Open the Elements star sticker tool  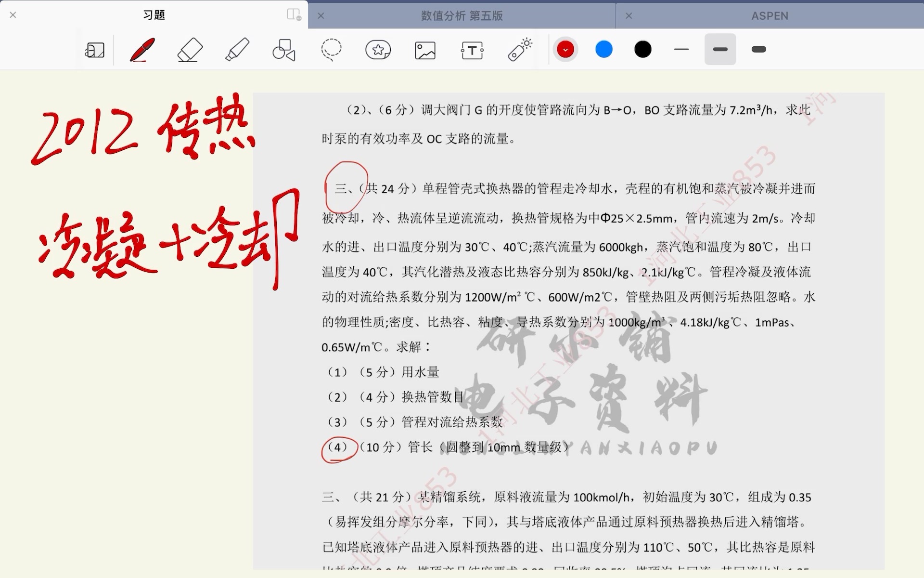click(378, 50)
